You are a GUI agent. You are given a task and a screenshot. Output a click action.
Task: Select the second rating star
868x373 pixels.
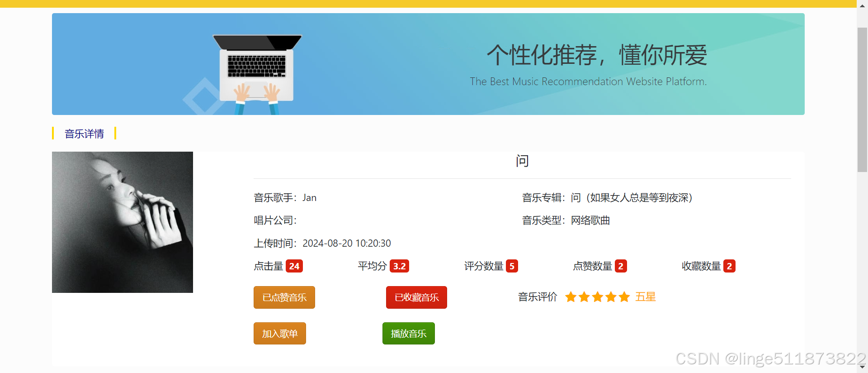584,297
